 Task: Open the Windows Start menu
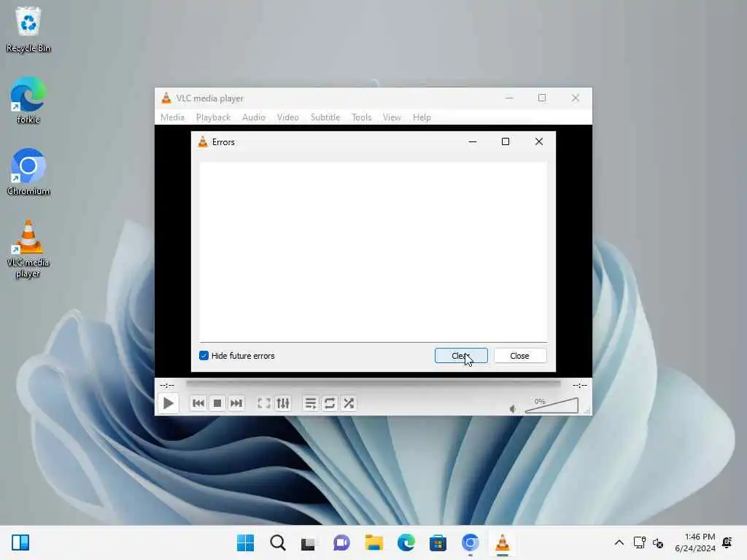click(x=245, y=542)
